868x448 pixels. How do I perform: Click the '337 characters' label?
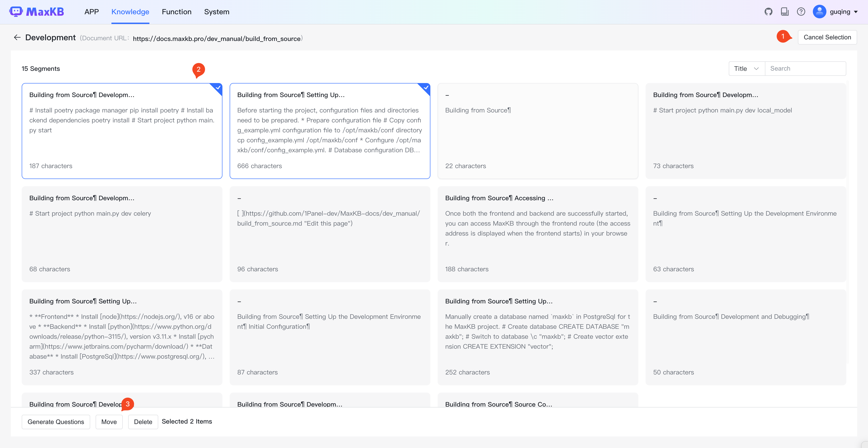(x=52, y=372)
